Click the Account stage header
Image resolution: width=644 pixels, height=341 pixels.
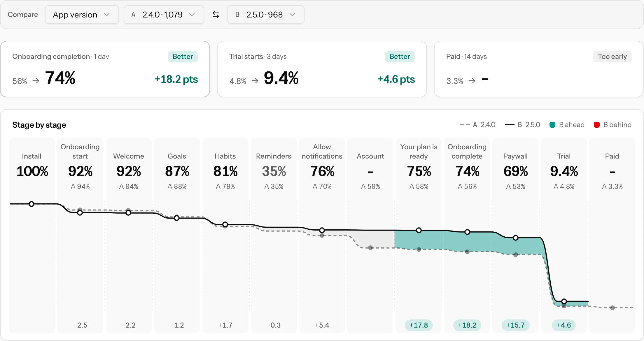[370, 156]
